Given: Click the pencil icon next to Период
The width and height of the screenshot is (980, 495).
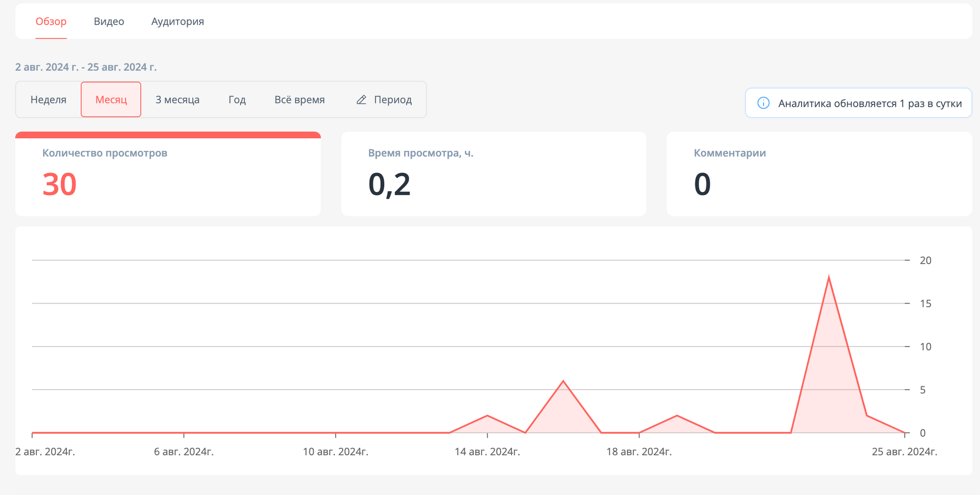Looking at the screenshot, I should 361,100.
